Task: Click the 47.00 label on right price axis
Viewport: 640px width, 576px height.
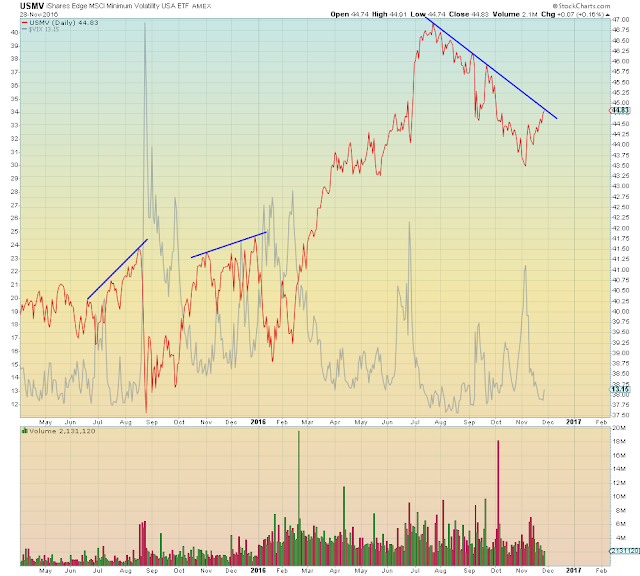Action: click(x=621, y=20)
